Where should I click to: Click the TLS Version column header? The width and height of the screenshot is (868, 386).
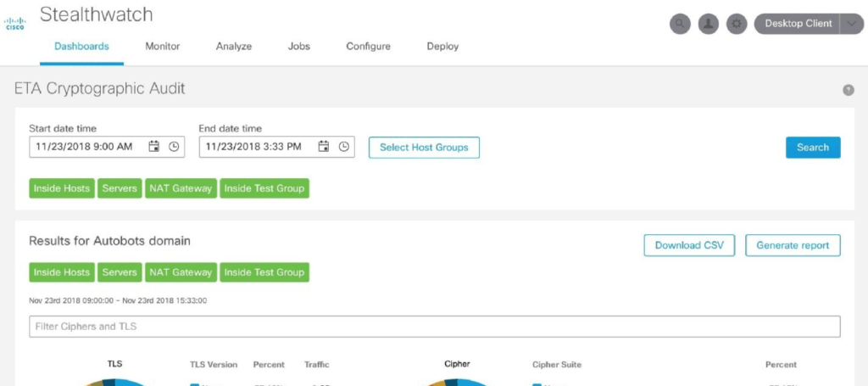pyautogui.click(x=214, y=365)
